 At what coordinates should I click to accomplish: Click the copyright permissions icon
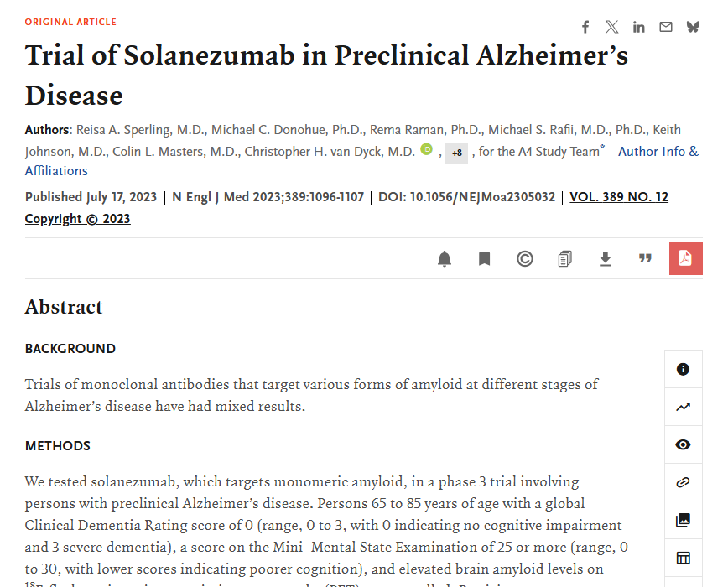pos(524,259)
